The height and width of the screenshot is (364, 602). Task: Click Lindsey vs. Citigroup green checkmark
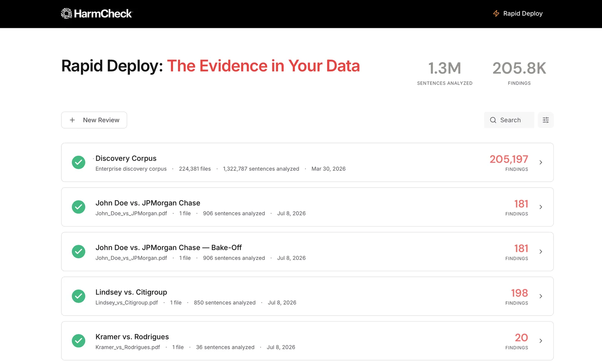(x=79, y=296)
